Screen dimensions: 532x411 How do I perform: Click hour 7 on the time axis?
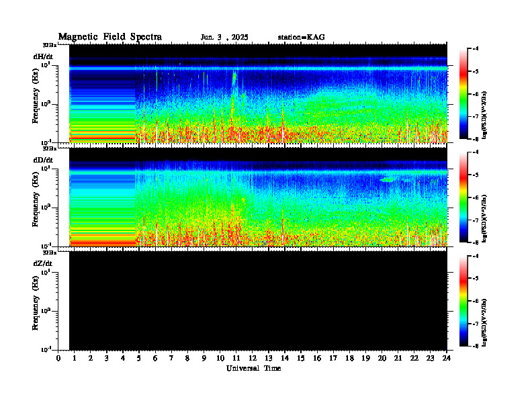[171, 359]
